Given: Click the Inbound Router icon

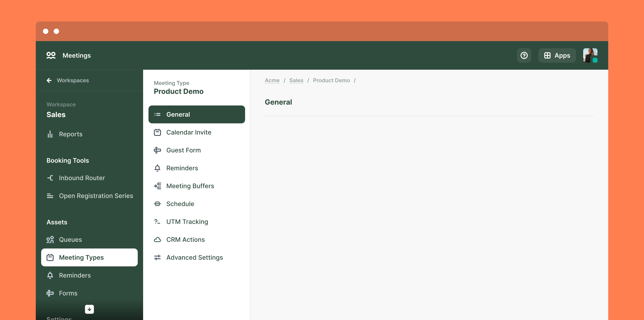Looking at the screenshot, I should (50, 178).
